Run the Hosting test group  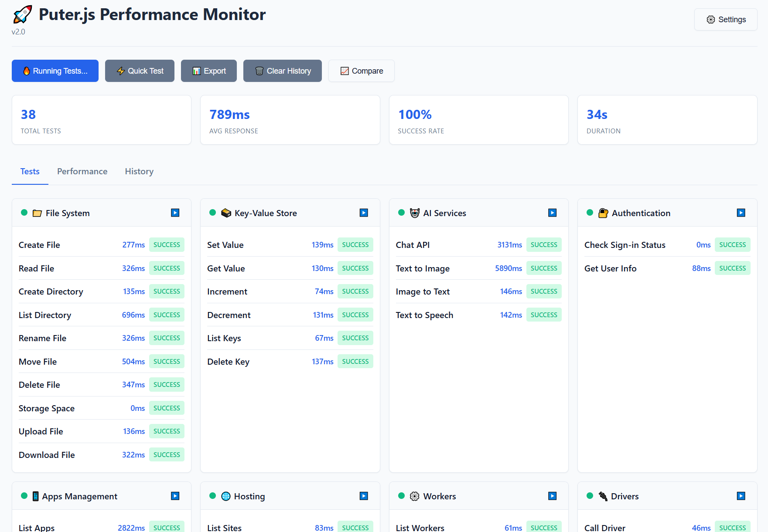click(364, 496)
